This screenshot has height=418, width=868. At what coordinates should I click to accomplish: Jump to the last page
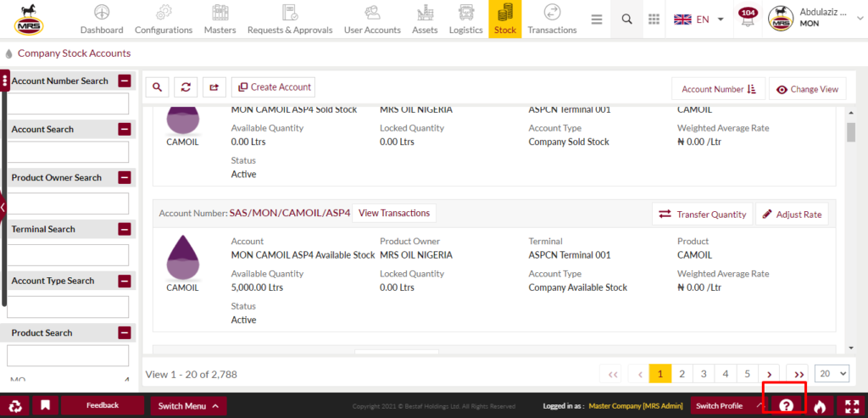(798, 374)
